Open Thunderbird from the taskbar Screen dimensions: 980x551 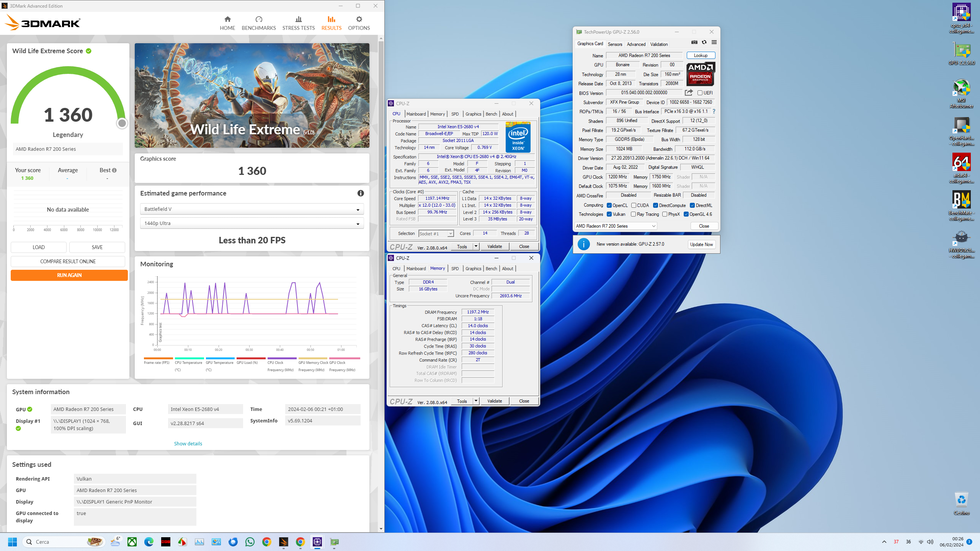[x=233, y=542]
